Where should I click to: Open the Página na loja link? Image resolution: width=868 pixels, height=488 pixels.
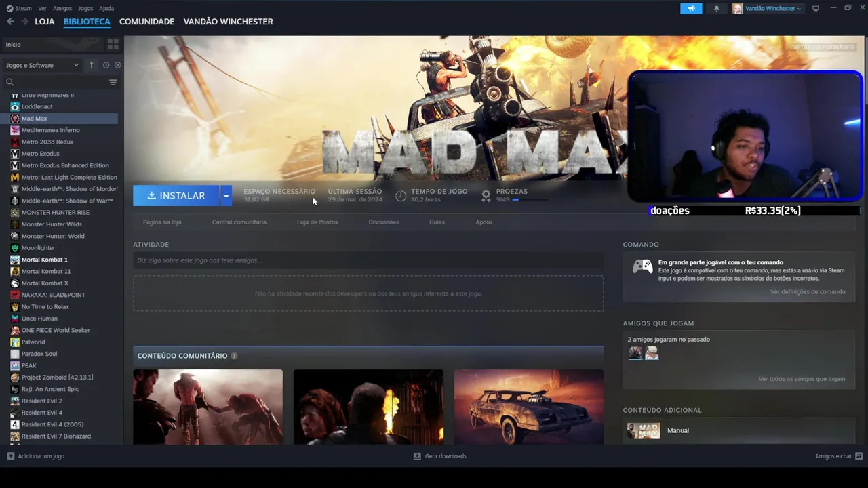(x=162, y=222)
